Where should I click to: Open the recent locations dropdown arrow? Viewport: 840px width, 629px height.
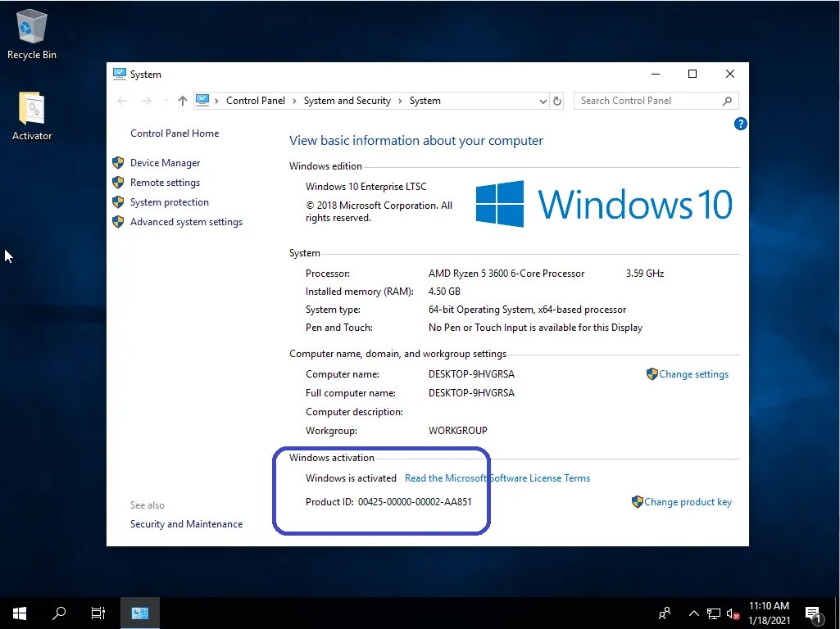[x=166, y=101]
